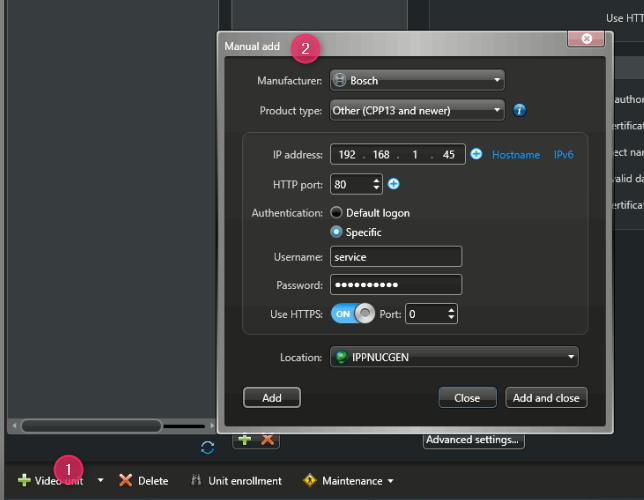Viewport: 644px width, 500px height.
Task: Click the Add and close button
Action: coord(546,397)
